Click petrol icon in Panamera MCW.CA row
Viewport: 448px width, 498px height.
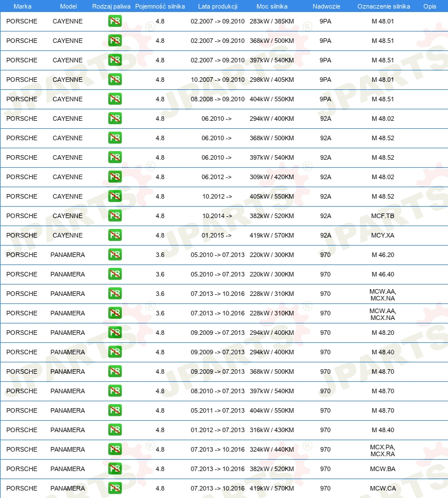[x=115, y=488]
